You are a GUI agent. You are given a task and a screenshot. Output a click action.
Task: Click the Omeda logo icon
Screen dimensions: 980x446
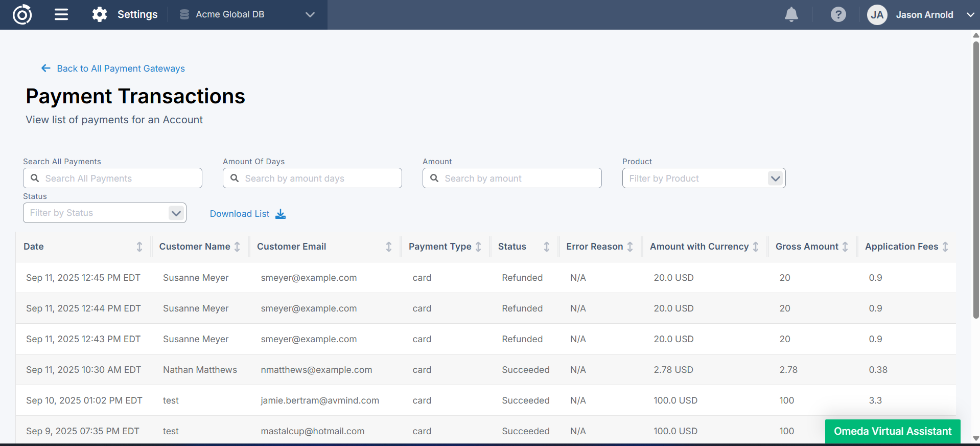22,14
